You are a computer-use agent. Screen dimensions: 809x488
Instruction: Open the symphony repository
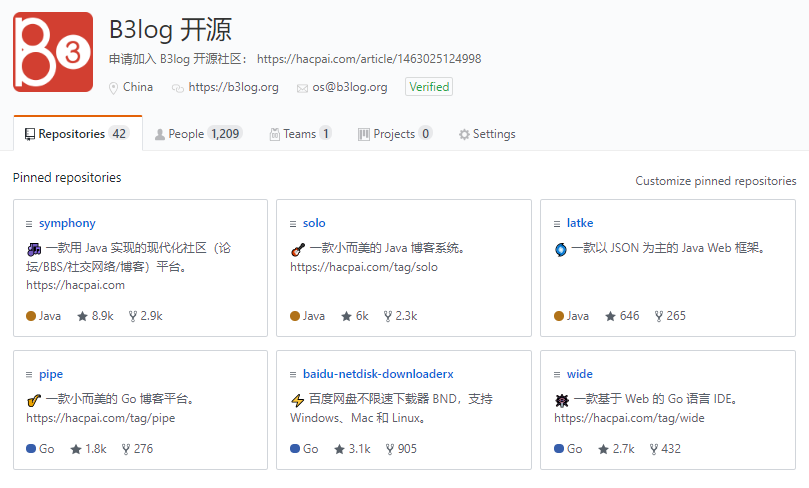67,223
